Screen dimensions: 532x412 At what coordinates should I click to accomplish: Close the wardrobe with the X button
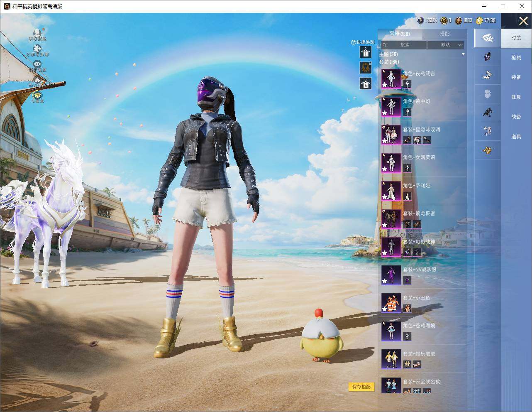point(523,21)
